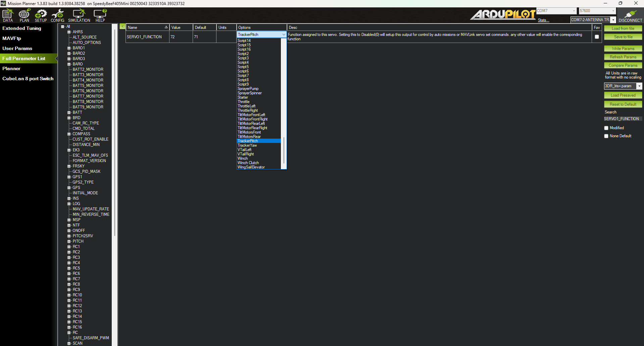Viewport: 644px width, 346px height.
Task: Collapse the All root tree node
Action: point(62,27)
